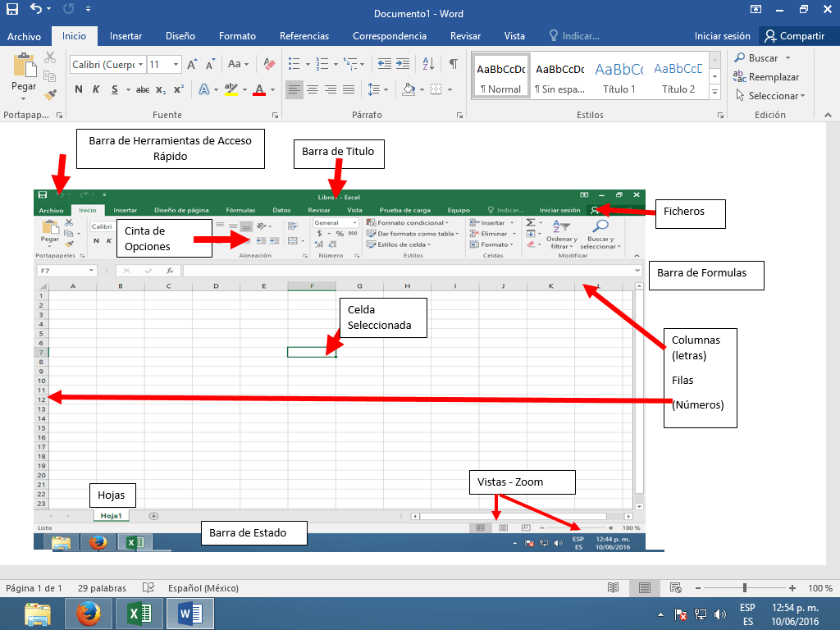The height and width of the screenshot is (630, 840).
Task: Launch Firefox from the taskbar
Action: [x=89, y=614]
